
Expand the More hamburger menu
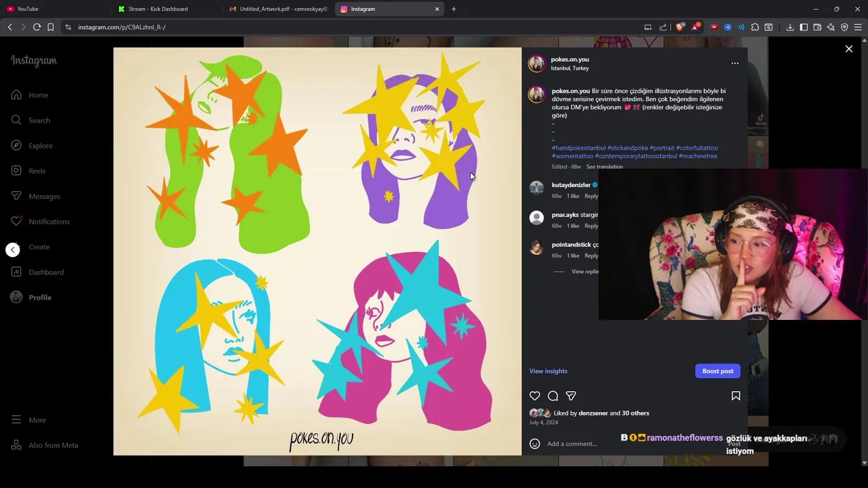28,420
